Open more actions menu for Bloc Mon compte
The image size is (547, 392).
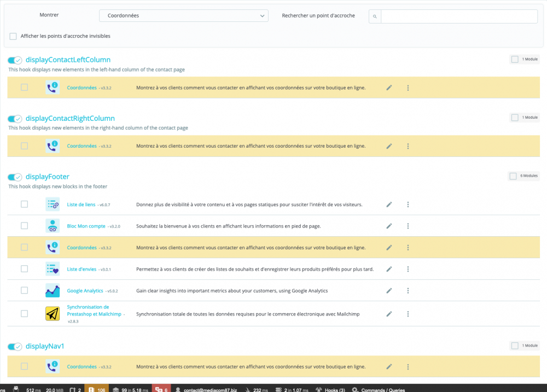coord(408,226)
